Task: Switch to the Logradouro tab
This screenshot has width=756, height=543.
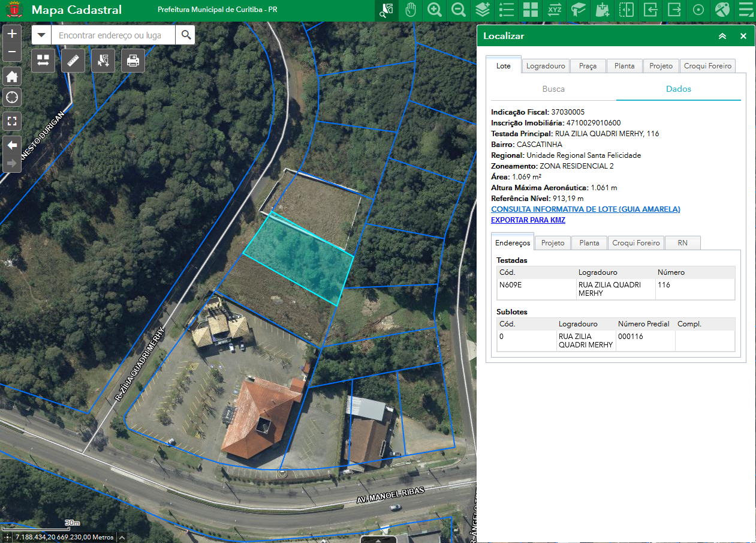Action: pos(546,66)
